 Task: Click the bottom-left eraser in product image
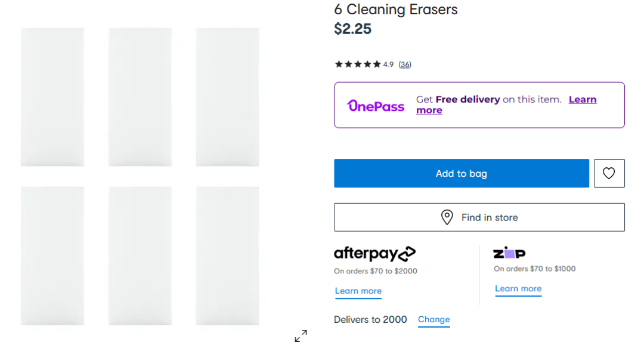[x=52, y=255]
